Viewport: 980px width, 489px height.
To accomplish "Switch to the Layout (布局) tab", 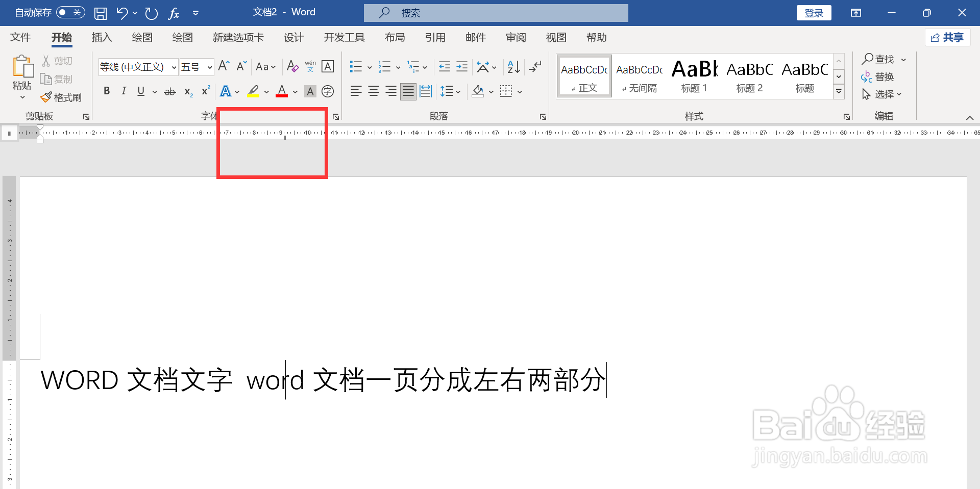I will coord(395,37).
